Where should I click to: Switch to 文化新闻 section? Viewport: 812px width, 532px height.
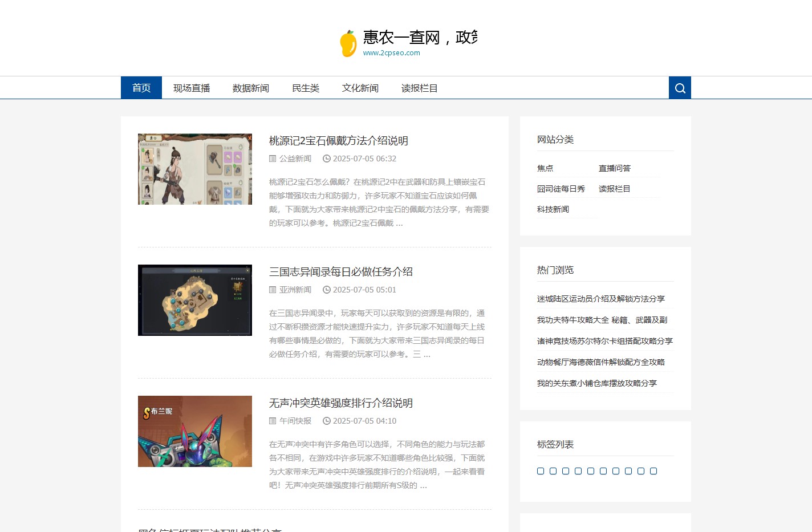(360, 88)
